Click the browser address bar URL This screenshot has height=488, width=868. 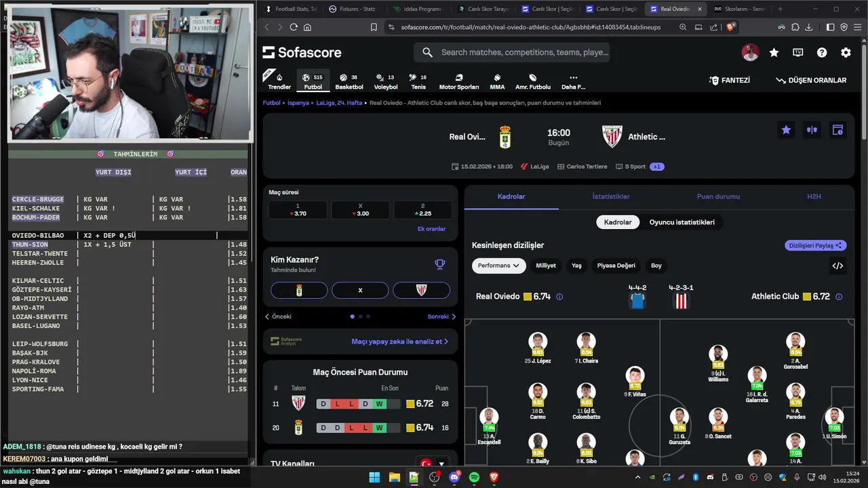pyautogui.click(x=530, y=27)
